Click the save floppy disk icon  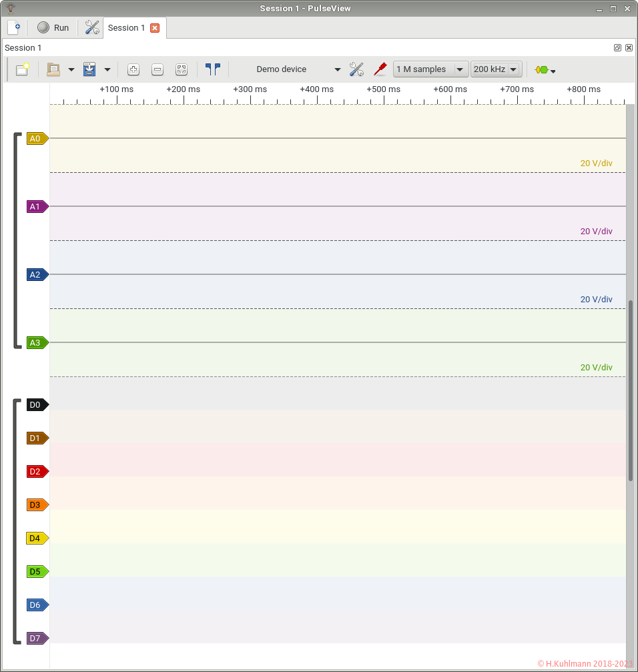89,69
